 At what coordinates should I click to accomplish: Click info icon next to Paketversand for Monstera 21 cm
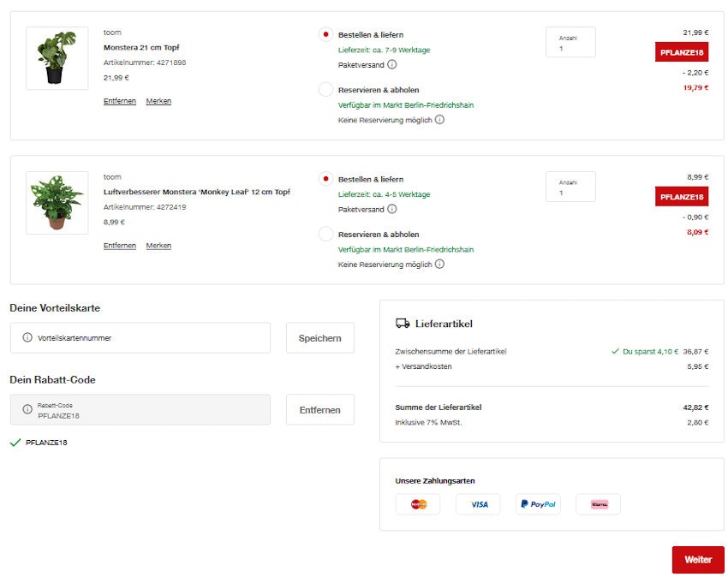click(392, 64)
